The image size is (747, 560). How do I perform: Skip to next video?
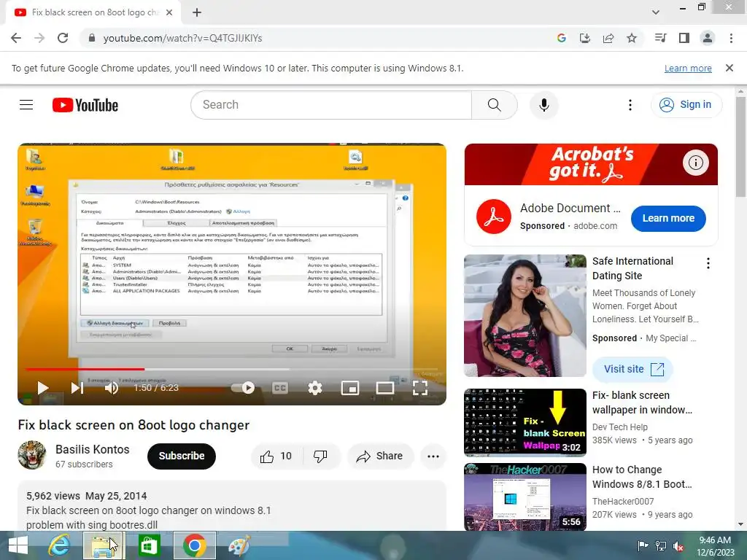pyautogui.click(x=77, y=388)
